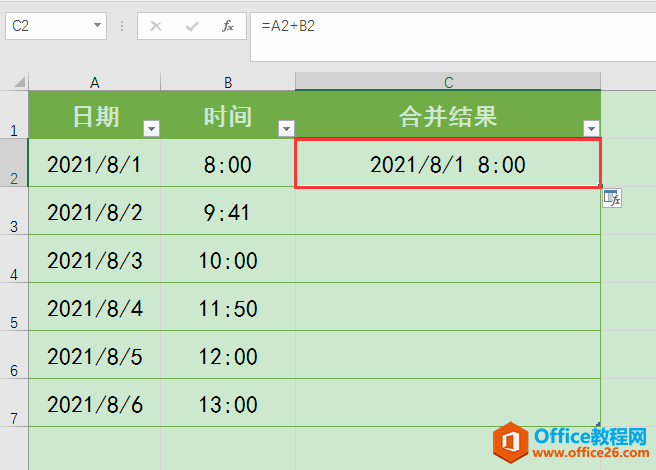Select the time cell 12:00
The image size is (656, 470).
click(x=228, y=355)
